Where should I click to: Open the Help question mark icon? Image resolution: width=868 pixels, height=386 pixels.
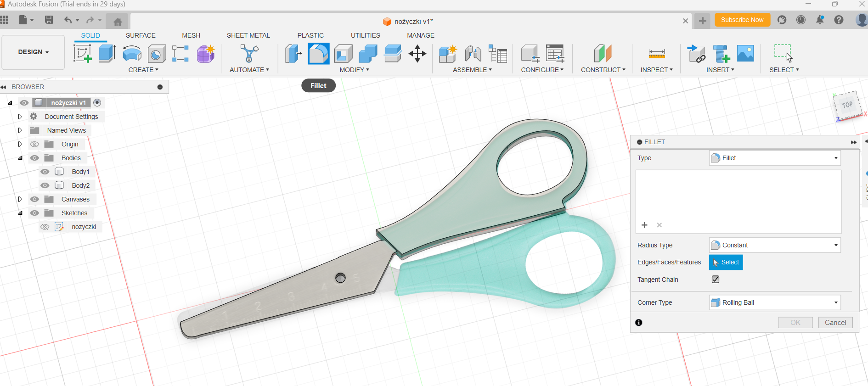coord(839,20)
